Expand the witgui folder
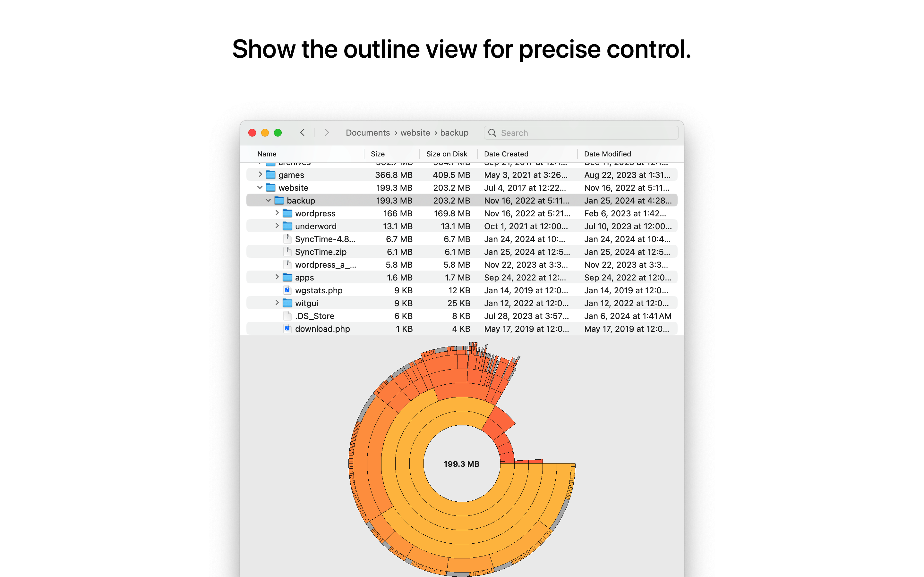The width and height of the screenshot is (924, 577). tap(277, 303)
